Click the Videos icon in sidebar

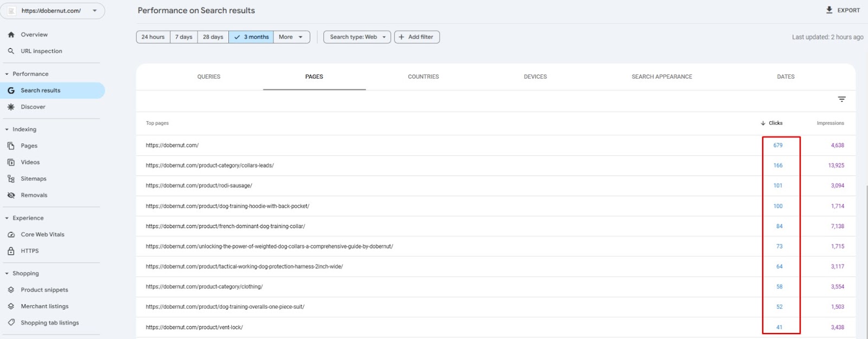click(x=11, y=162)
